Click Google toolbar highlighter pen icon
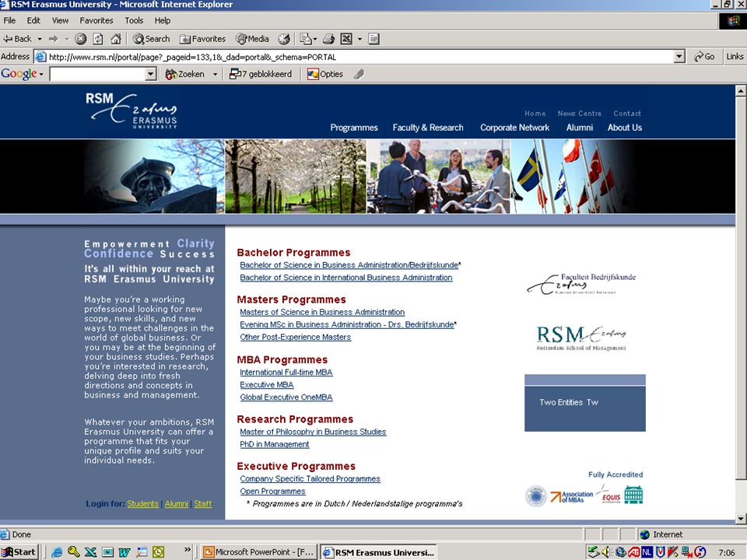Viewport: 747px width, 560px height. (x=359, y=75)
